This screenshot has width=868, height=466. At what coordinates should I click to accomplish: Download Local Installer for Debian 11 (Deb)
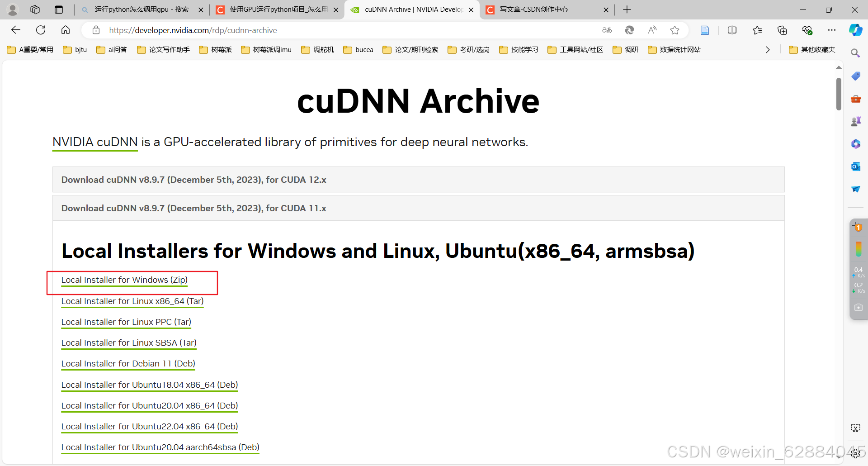128,364
